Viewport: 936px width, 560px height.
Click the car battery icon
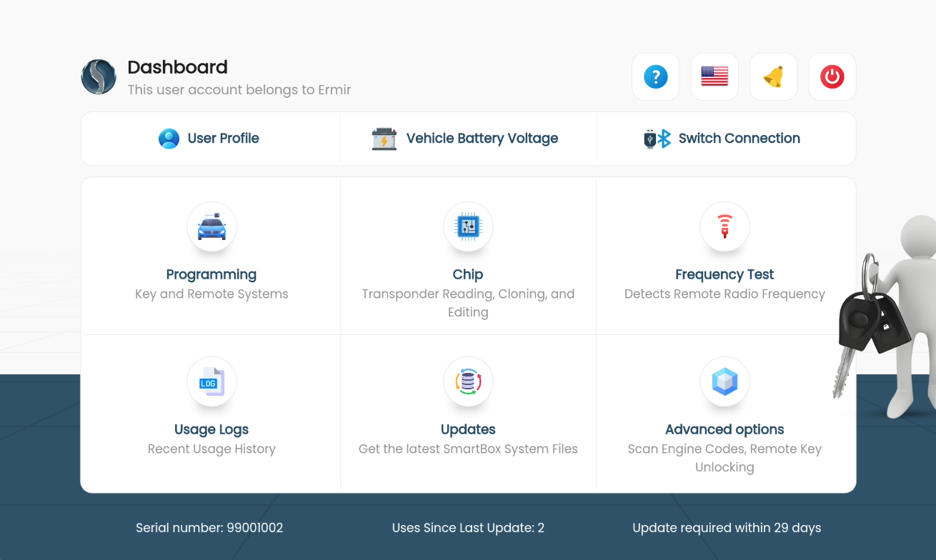(x=384, y=139)
